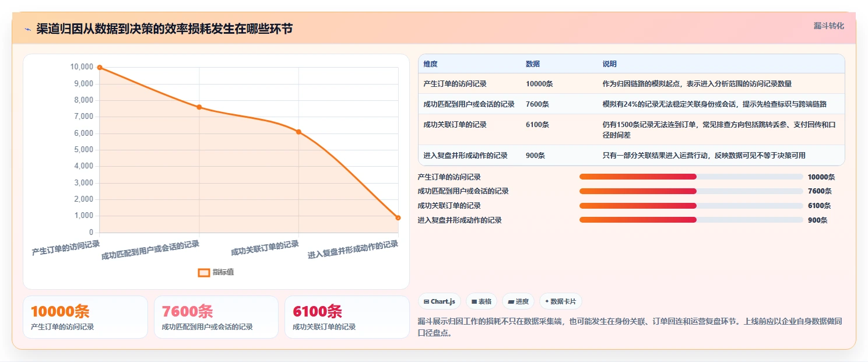Click the 6100条 progress bar
Screen dimensions: 868x362
(x=691, y=205)
